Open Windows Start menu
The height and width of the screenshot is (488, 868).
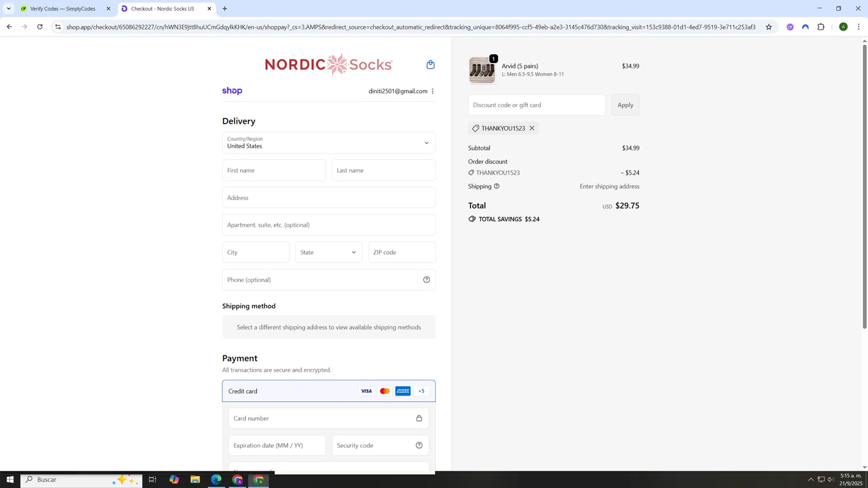click(10, 479)
